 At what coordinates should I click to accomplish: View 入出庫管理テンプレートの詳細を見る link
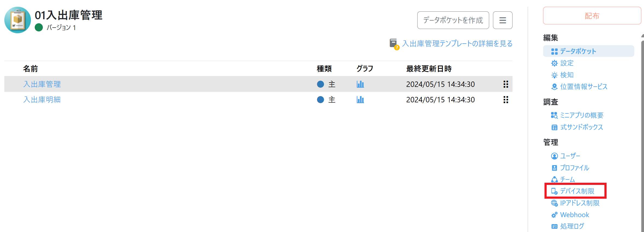(457, 44)
